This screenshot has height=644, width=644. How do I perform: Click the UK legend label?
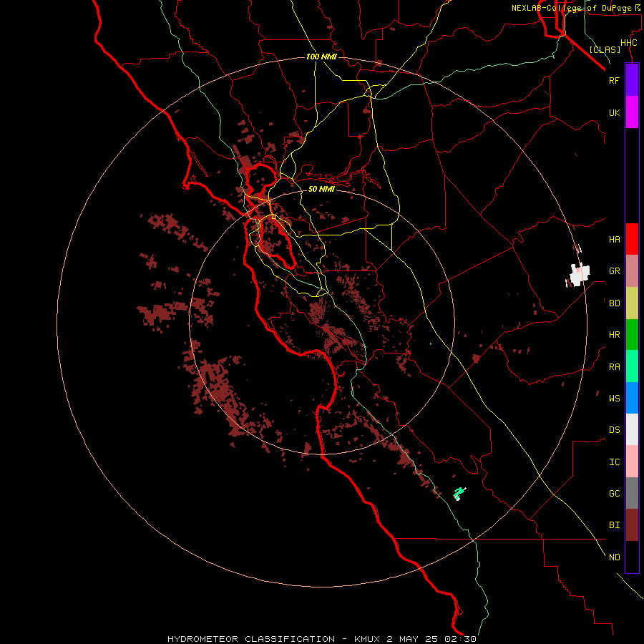(614, 112)
